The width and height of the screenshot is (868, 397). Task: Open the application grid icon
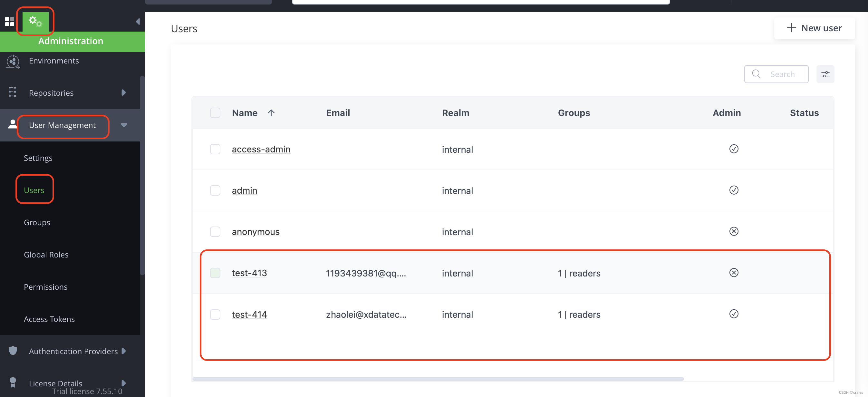[x=9, y=22]
